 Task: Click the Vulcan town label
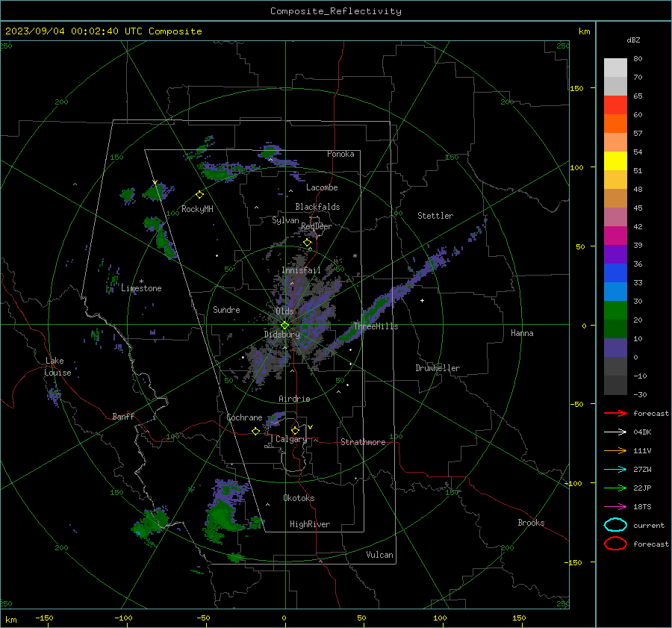click(x=379, y=555)
